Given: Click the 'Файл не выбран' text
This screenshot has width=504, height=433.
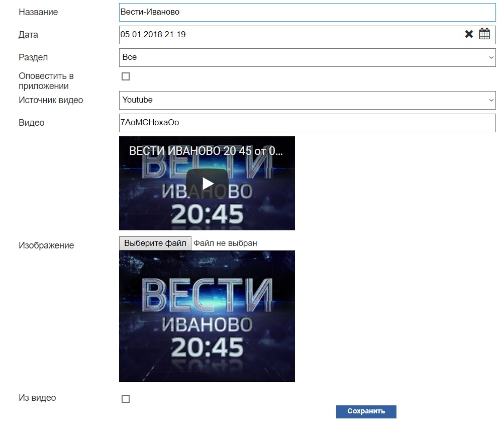Looking at the screenshot, I should point(225,243).
